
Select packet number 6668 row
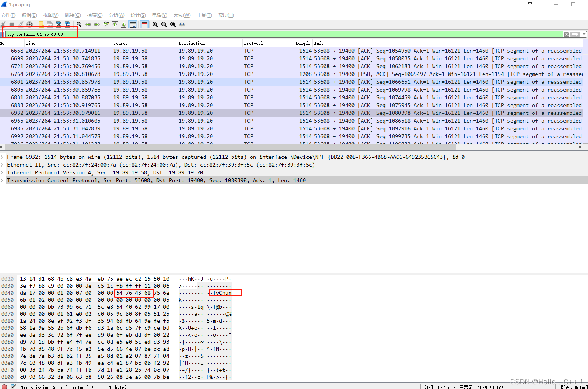tap(291, 51)
